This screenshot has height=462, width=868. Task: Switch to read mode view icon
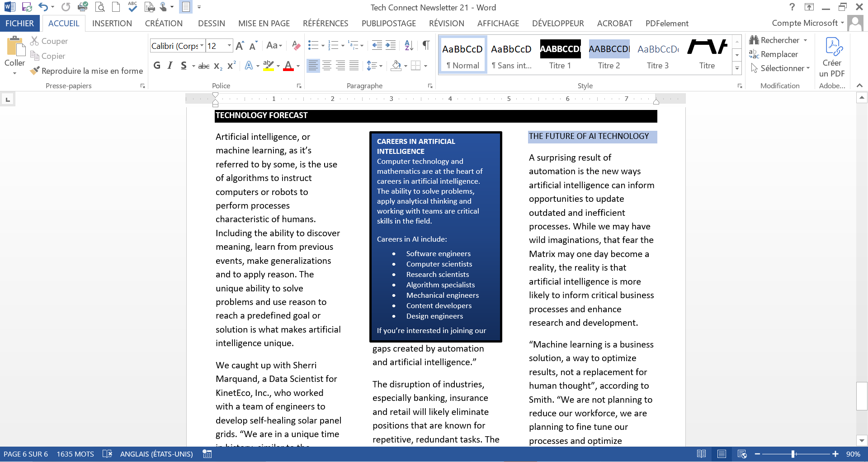(x=702, y=454)
